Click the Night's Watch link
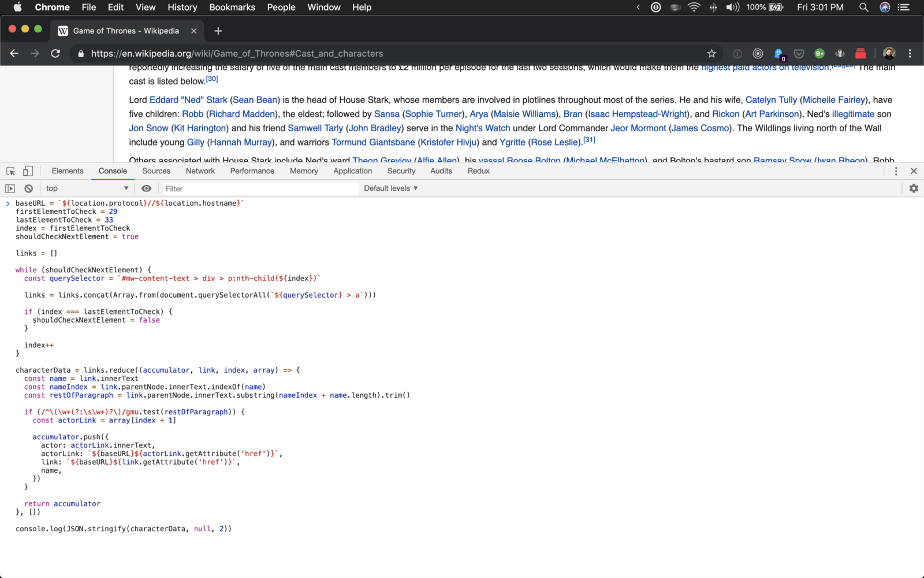924x578 pixels. (483, 128)
